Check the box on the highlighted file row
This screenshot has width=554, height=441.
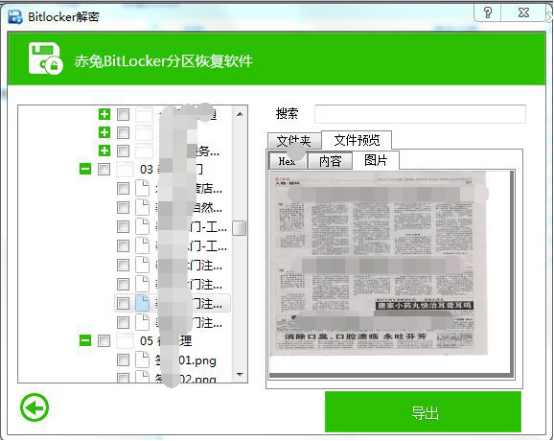click(123, 303)
